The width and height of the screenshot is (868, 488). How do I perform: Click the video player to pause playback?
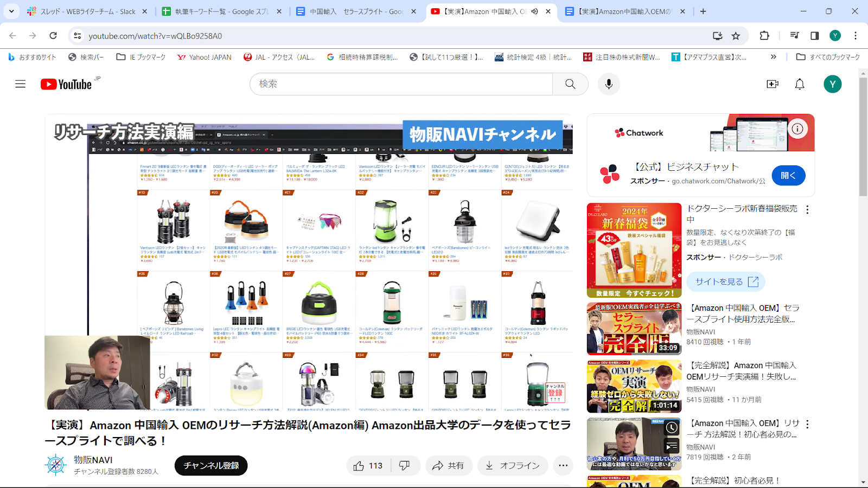309,262
